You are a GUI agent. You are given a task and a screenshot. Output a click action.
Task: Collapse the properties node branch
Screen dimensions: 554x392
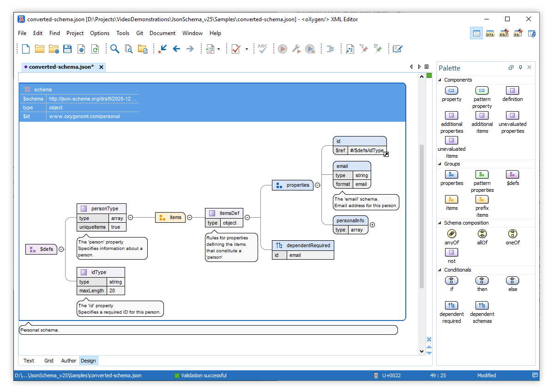(318, 185)
